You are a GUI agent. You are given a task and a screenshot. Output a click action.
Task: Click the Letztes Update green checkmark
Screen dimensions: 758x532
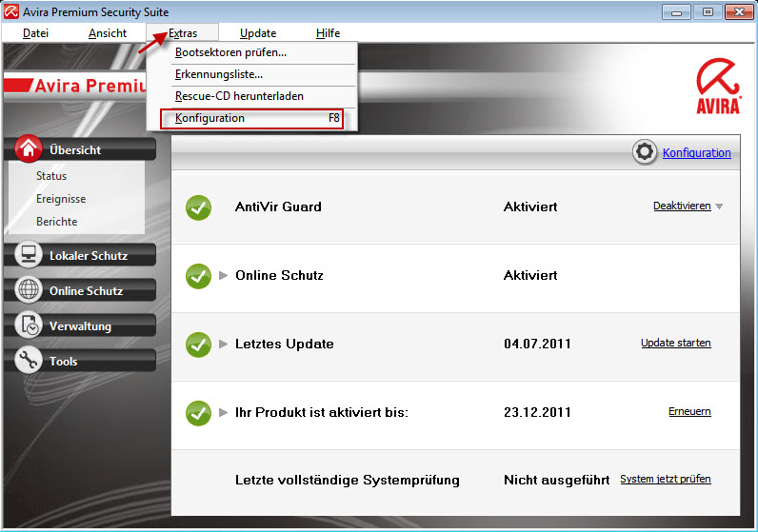(x=198, y=345)
